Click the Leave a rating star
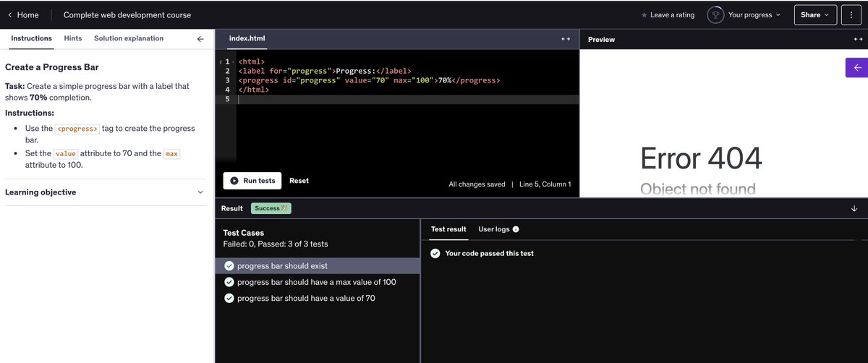This screenshot has width=868, height=363. click(x=644, y=14)
